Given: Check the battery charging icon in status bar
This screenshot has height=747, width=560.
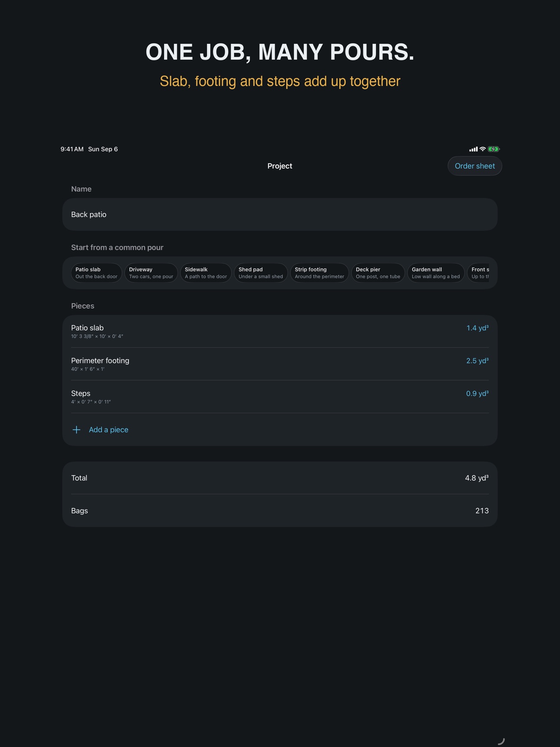Looking at the screenshot, I should 494,149.
